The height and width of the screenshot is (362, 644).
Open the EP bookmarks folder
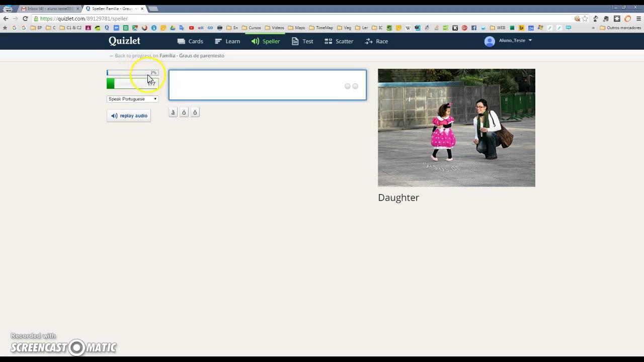(x=36, y=28)
